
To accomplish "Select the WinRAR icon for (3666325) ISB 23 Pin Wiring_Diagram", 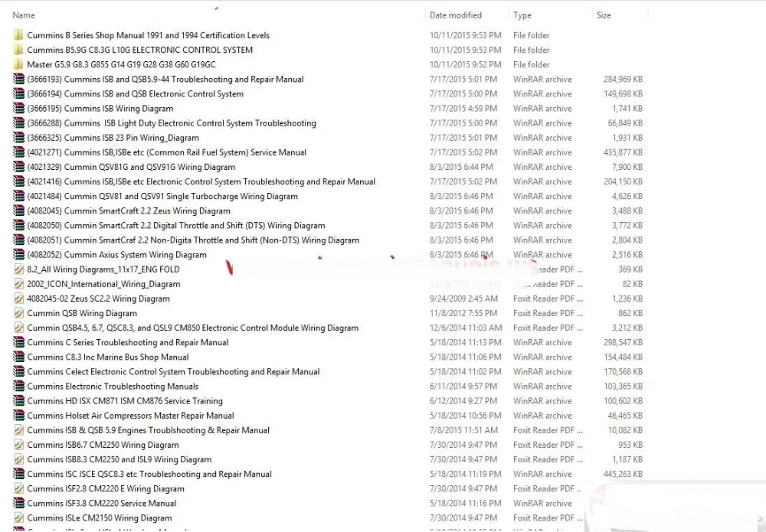I will [x=18, y=138].
